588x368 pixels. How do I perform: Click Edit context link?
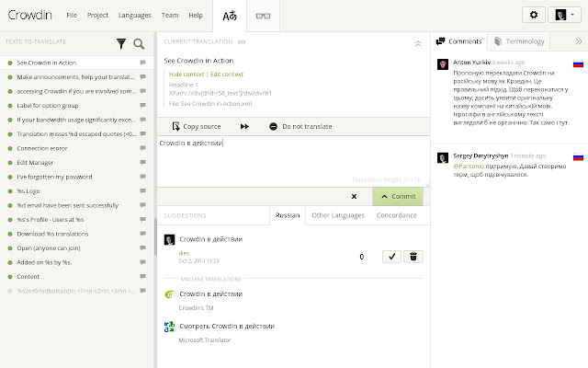tap(227, 74)
